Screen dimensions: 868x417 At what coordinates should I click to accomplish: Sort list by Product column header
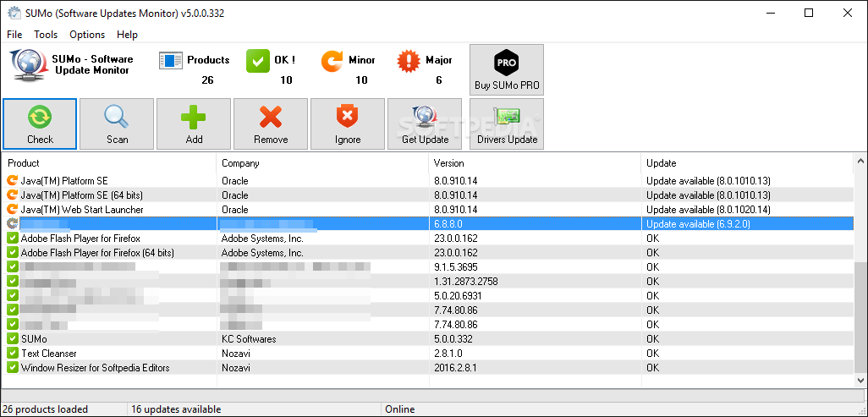click(x=109, y=163)
